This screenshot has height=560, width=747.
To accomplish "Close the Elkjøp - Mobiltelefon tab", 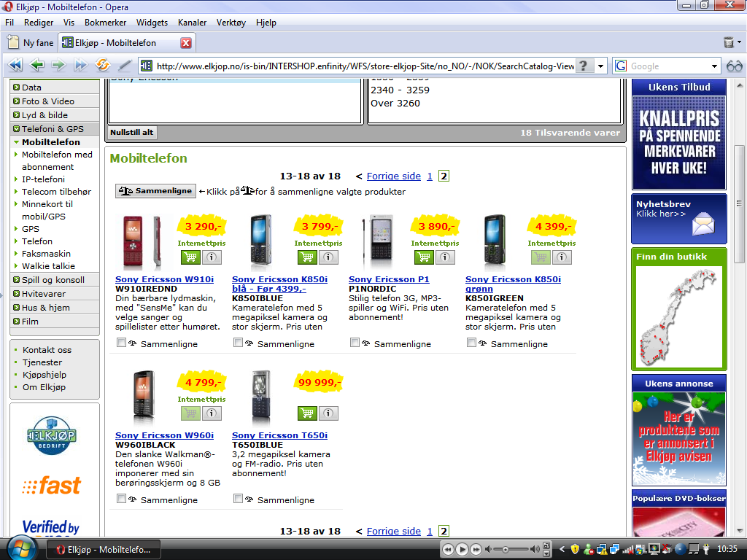I will click(x=186, y=43).
